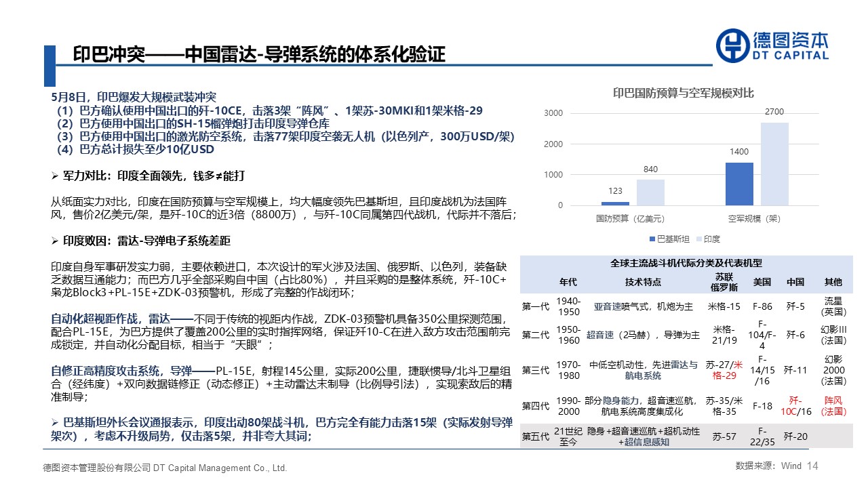The height and width of the screenshot is (488, 868).
Task: Click the 苏-57 table cell
Action: tap(723, 436)
